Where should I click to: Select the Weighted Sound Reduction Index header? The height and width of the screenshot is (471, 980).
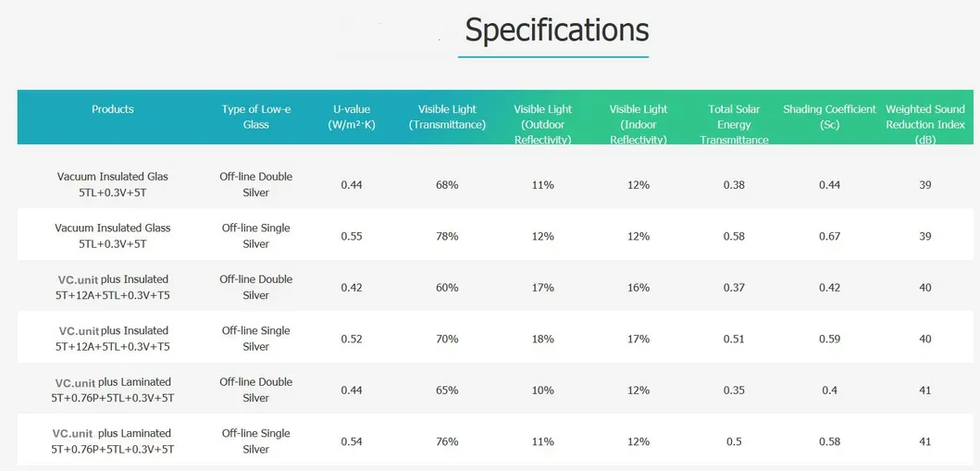tap(924, 124)
